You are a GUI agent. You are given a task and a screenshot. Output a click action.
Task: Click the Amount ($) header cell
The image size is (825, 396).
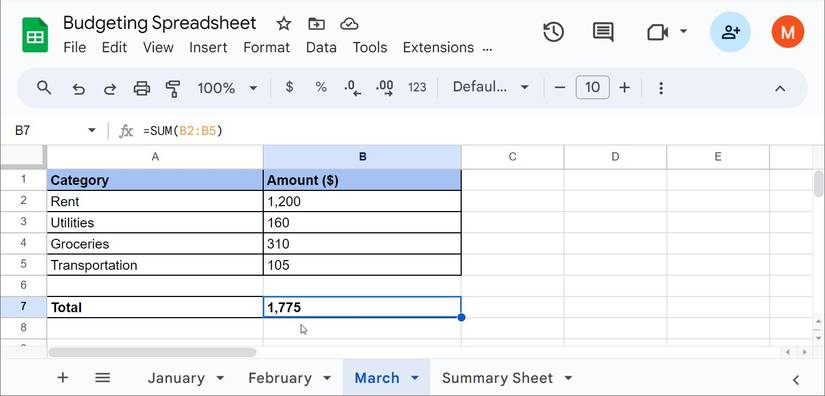click(x=363, y=180)
